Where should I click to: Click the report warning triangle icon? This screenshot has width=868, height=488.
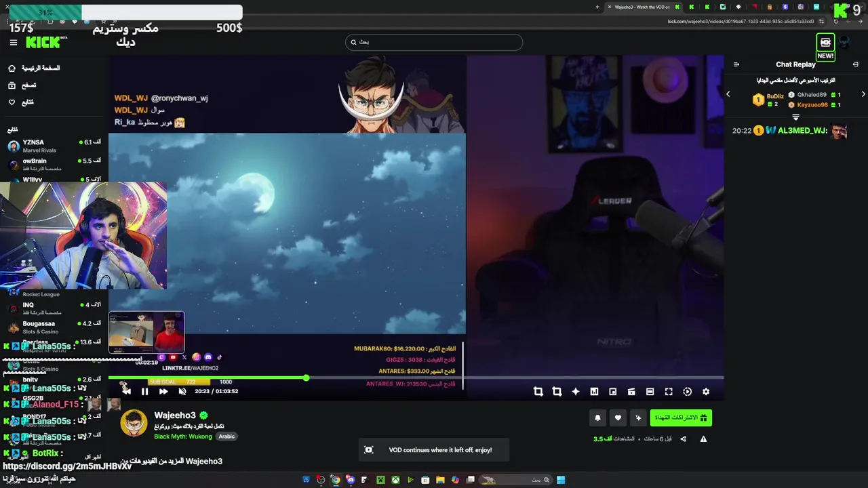coord(703,439)
